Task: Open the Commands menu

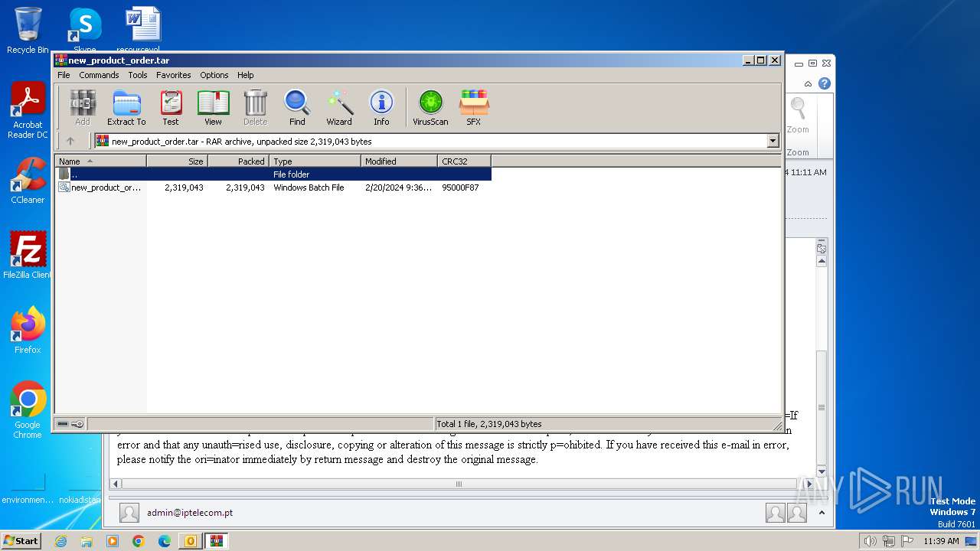Action: point(99,75)
